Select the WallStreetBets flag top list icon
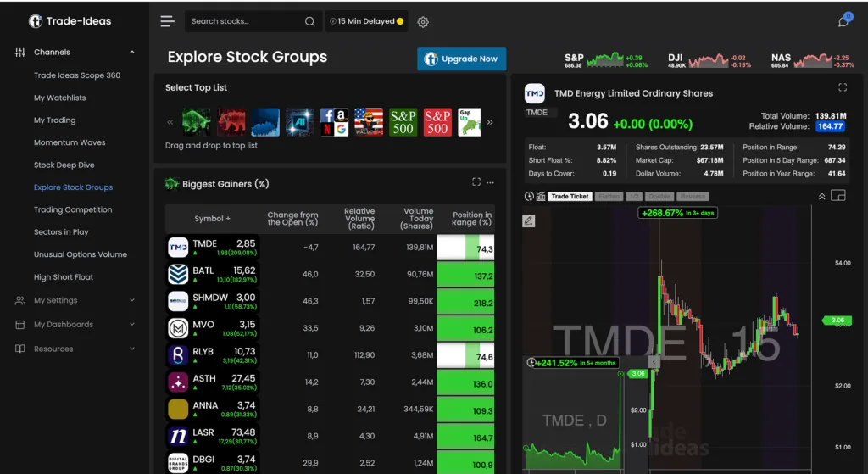The width and height of the screenshot is (868, 474). (369, 122)
